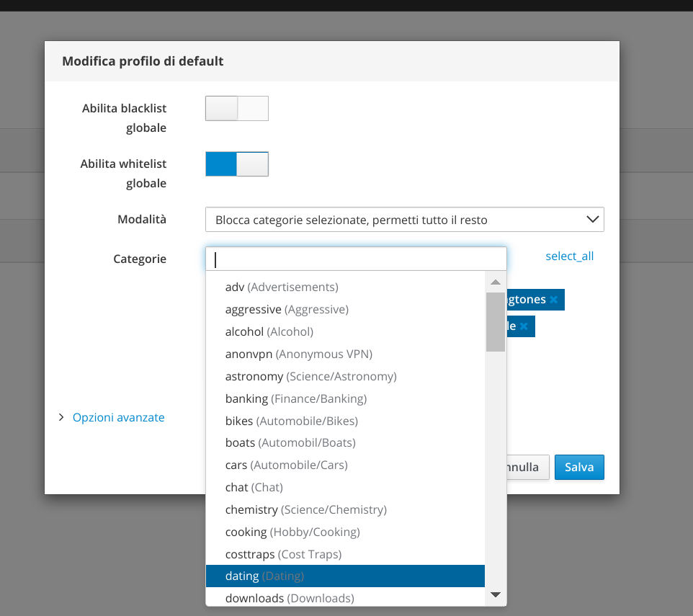Image resolution: width=693 pixels, height=616 pixels.
Task: Click the scroll-down arrow in the category list
Action: (495, 594)
